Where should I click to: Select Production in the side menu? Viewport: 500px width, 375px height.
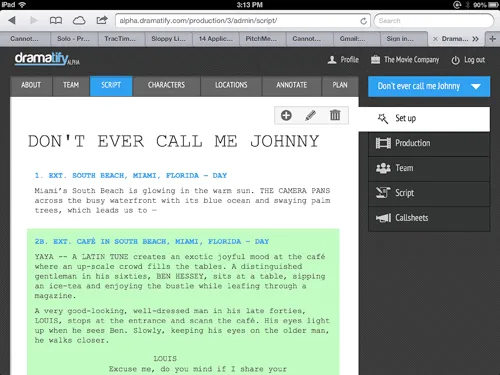[429, 144]
